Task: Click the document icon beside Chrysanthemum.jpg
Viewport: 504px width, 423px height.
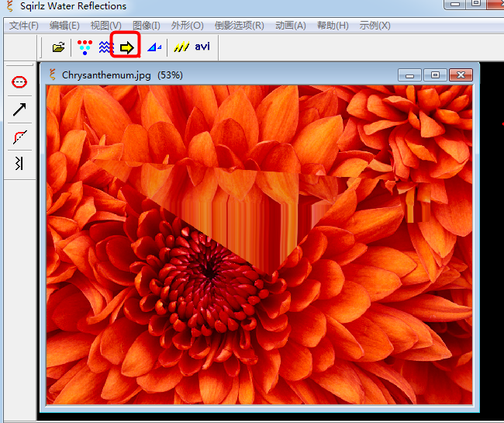Action: click(x=53, y=75)
